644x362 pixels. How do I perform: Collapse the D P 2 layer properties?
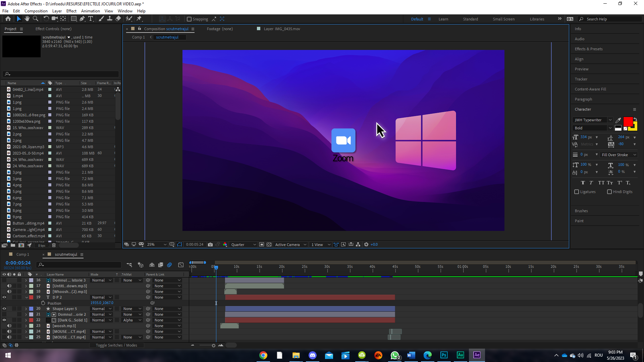pyautogui.click(x=26, y=297)
